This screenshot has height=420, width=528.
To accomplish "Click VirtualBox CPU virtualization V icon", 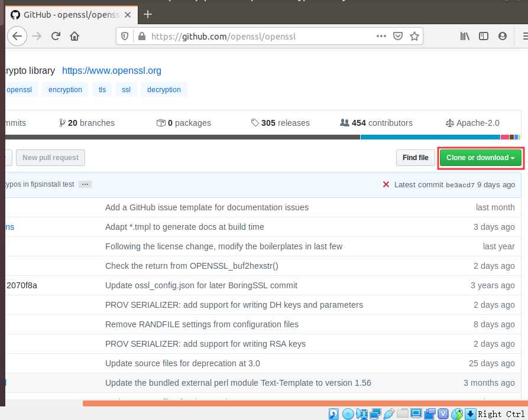I will point(443,414).
